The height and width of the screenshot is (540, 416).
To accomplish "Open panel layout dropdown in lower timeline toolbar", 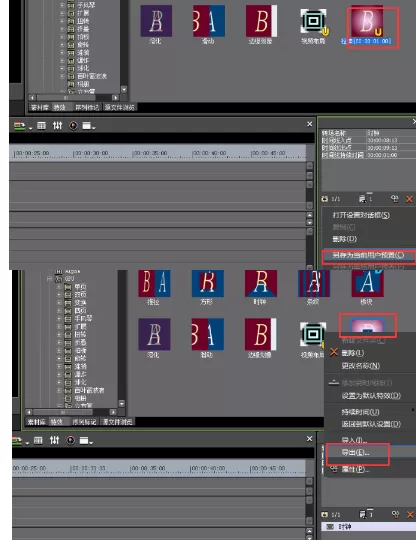I will [x=86, y=441].
